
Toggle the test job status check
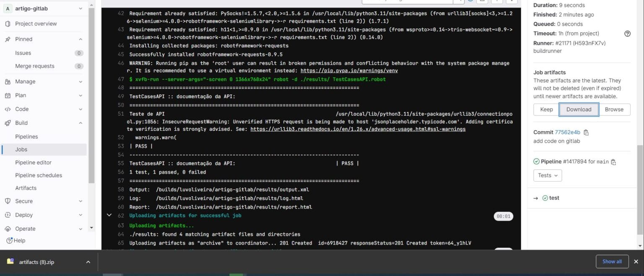click(545, 198)
